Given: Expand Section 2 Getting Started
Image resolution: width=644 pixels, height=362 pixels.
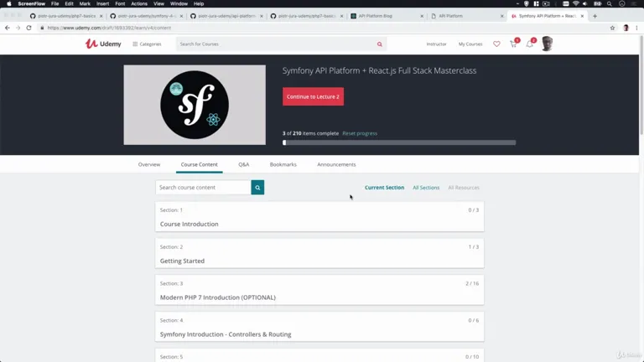Looking at the screenshot, I should click(x=319, y=253).
